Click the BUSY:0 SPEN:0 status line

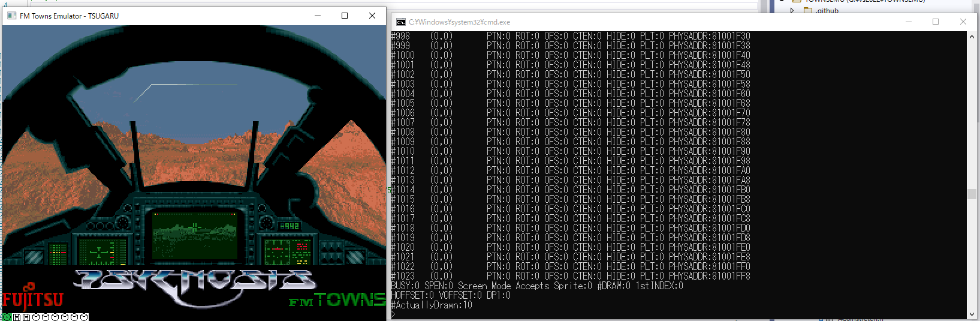pyautogui.click(x=537, y=286)
